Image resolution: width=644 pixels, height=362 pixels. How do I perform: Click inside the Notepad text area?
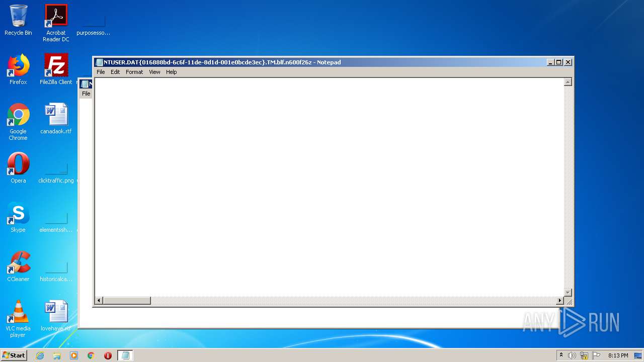tap(329, 187)
